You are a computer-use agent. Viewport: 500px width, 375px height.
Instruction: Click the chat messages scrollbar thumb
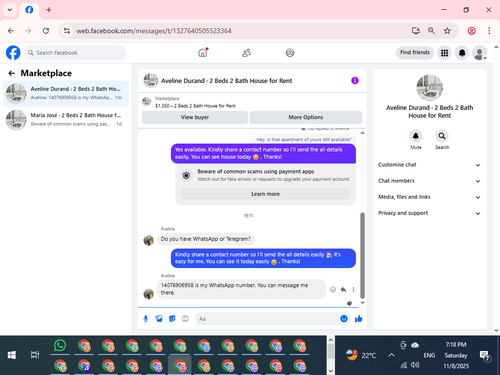click(x=362, y=255)
